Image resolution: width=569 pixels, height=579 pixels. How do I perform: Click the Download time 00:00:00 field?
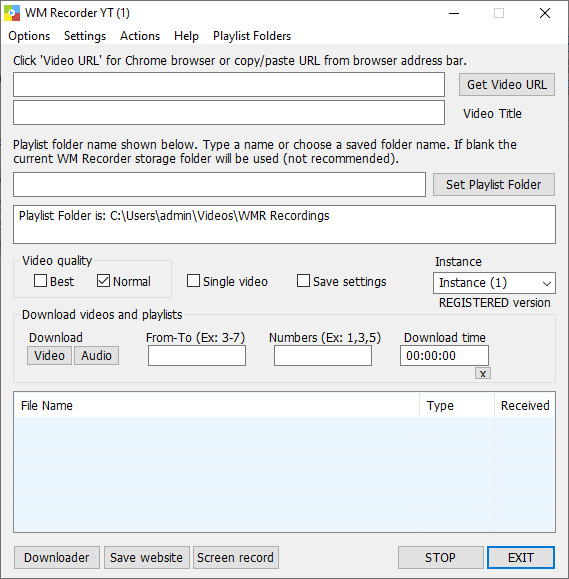(x=444, y=356)
